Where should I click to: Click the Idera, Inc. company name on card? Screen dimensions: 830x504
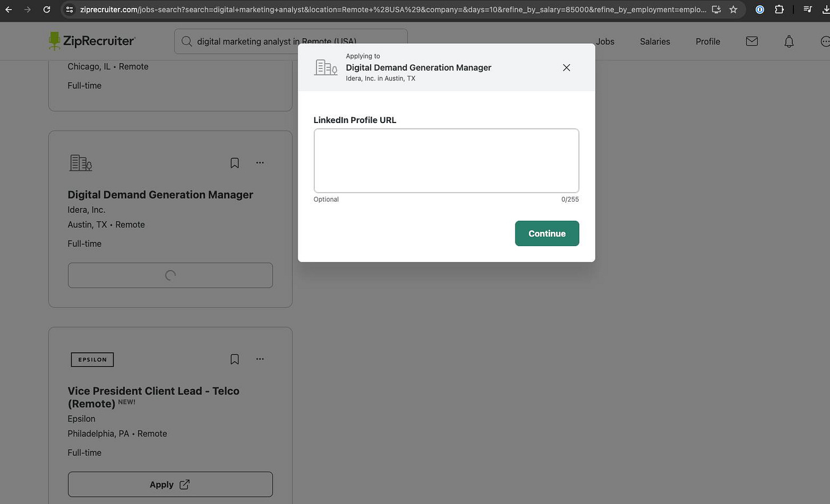pos(87,210)
